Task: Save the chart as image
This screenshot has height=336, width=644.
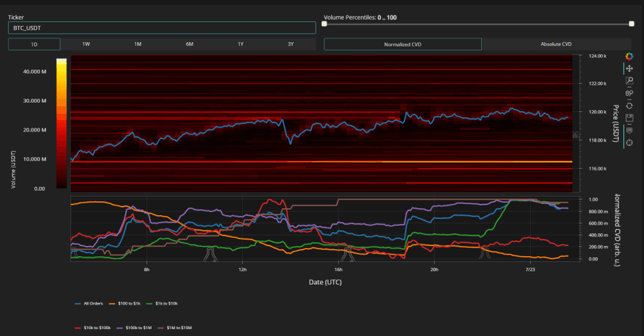Action: [629, 118]
